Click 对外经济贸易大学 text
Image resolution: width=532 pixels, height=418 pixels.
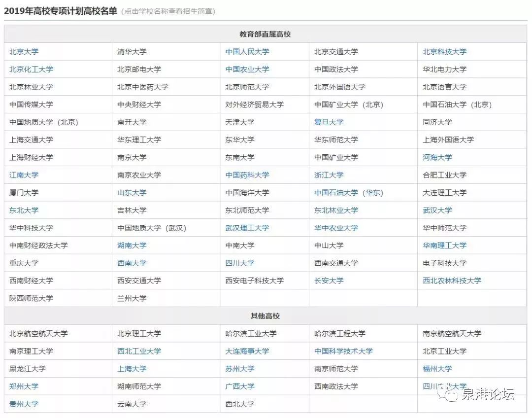click(255, 104)
